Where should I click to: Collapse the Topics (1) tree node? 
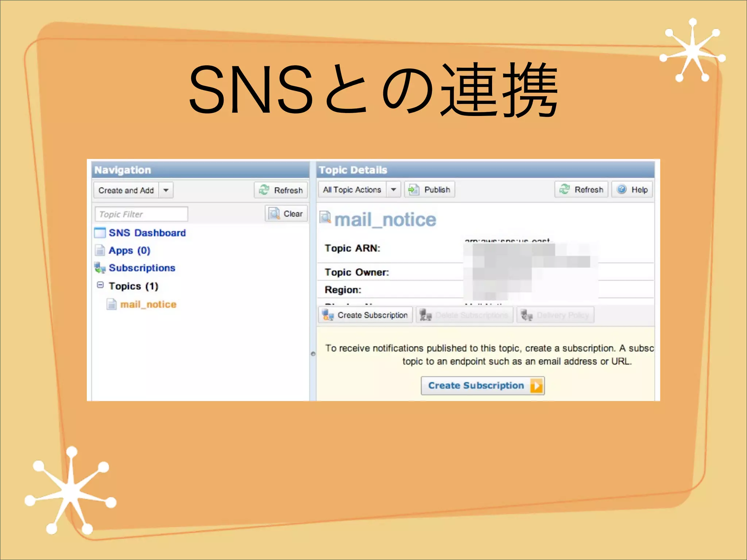point(100,285)
